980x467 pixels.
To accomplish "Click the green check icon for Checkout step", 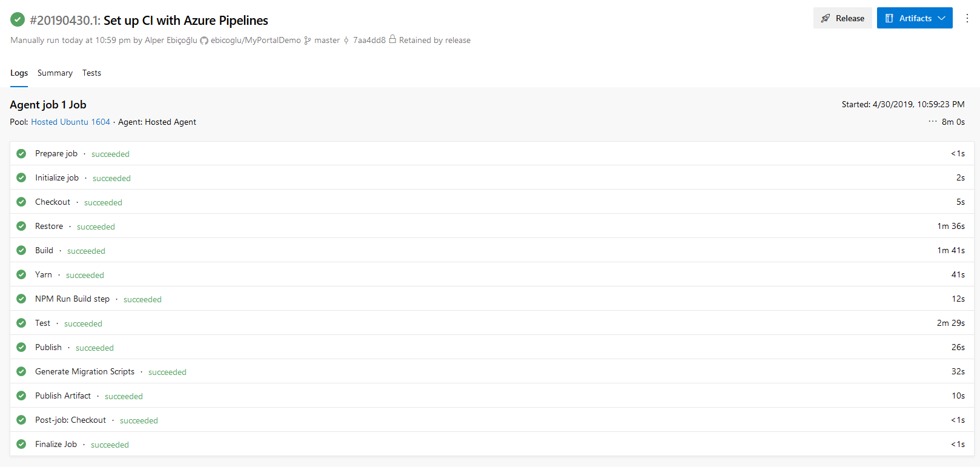I will click(x=21, y=202).
